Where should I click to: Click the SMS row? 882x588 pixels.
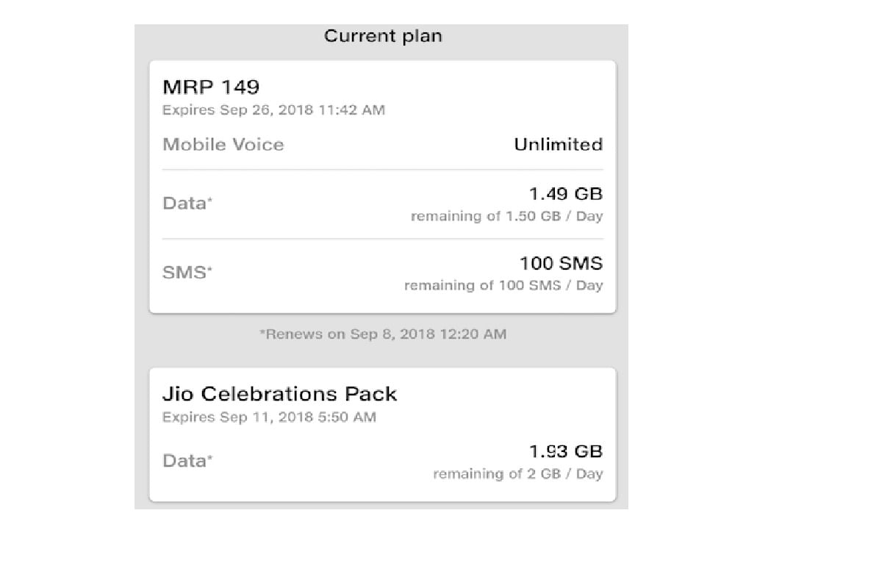click(184, 273)
